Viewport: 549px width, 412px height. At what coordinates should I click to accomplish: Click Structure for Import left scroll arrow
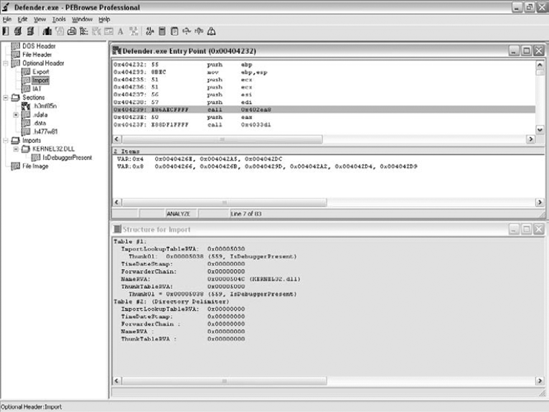(x=117, y=381)
